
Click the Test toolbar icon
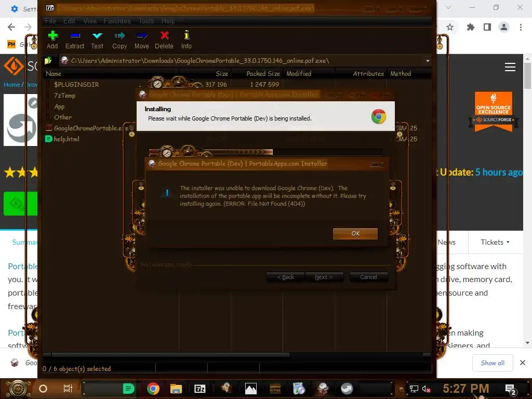coord(97,39)
